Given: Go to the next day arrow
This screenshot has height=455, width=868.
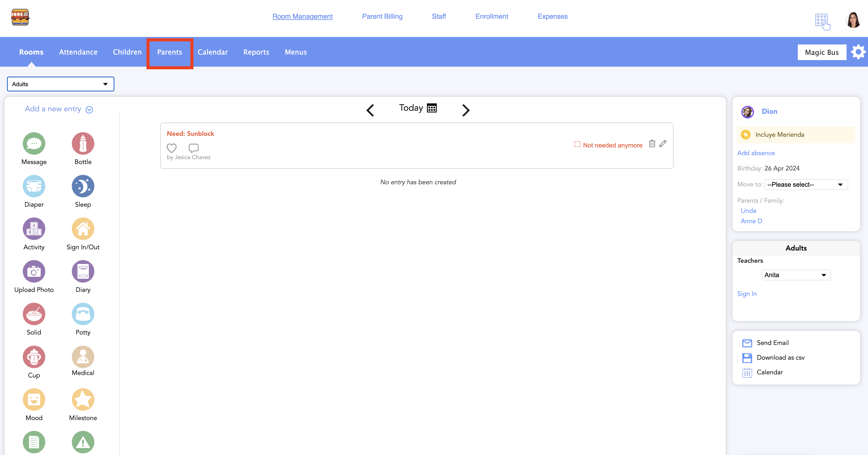Looking at the screenshot, I should (465, 110).
